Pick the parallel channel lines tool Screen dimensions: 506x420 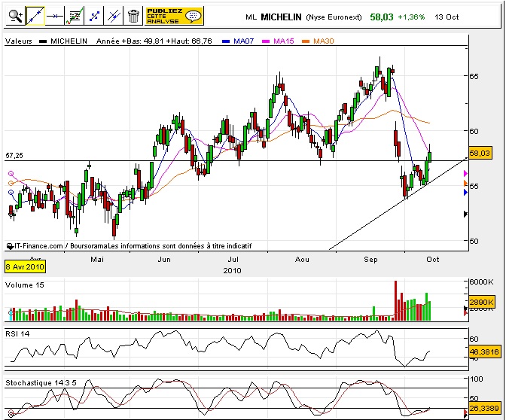click(113, 16)
